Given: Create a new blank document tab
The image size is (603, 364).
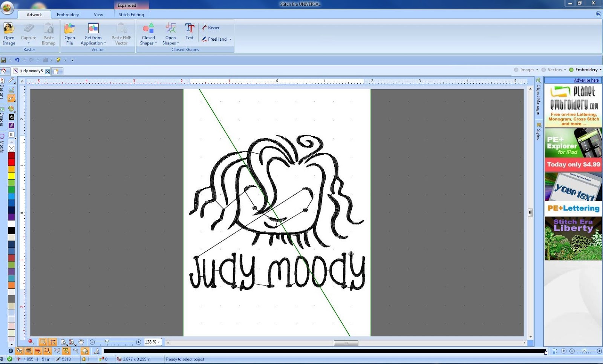Looking at the screenshot, I should 57,71.
